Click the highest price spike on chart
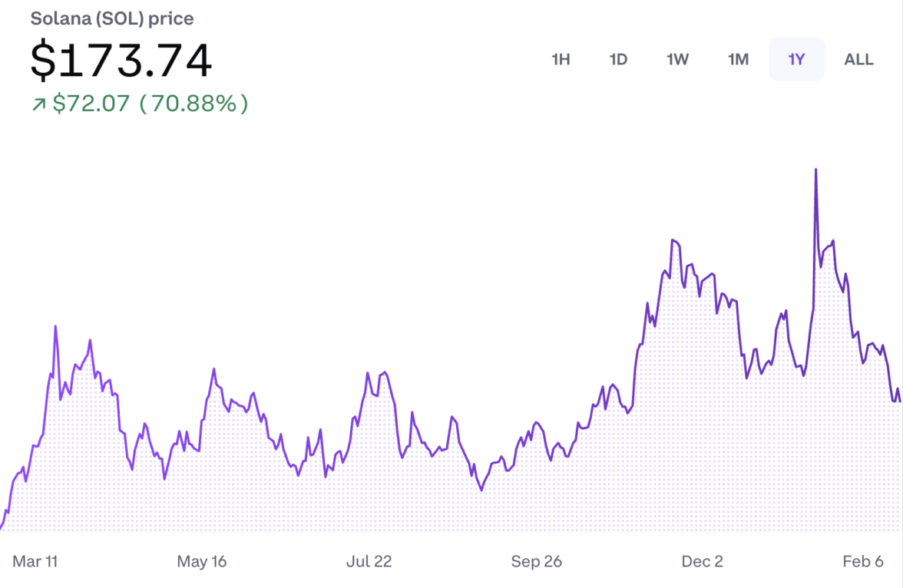The height and width of the screenshot is (588, 903). coord(815,170)
